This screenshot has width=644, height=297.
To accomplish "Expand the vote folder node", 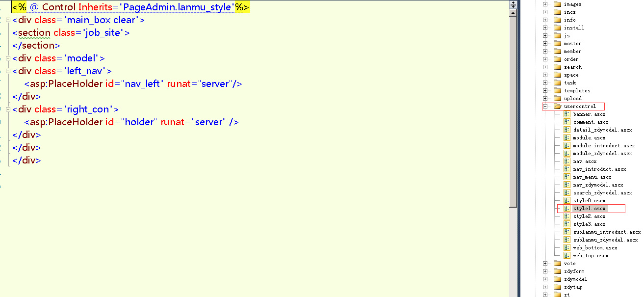I will [545, 264].
